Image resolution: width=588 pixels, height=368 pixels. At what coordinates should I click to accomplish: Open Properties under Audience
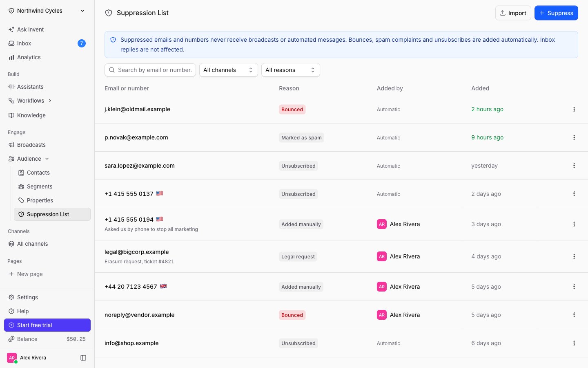coord(52,200)
